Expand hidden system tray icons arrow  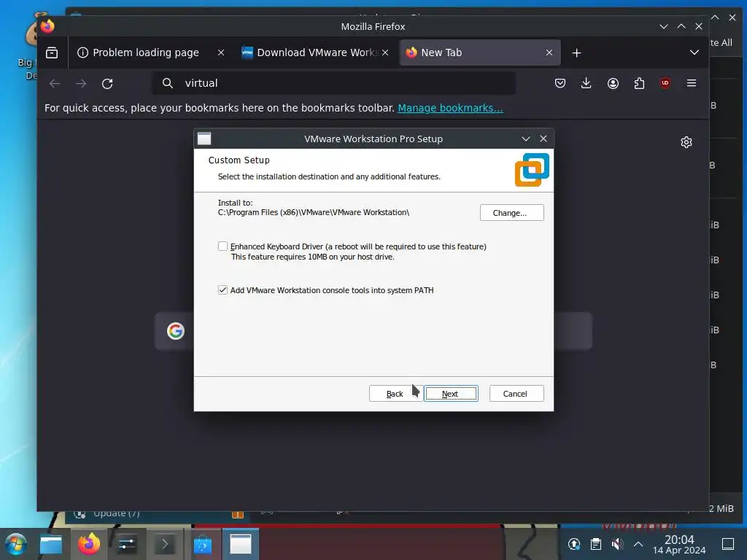click(638, 544)
